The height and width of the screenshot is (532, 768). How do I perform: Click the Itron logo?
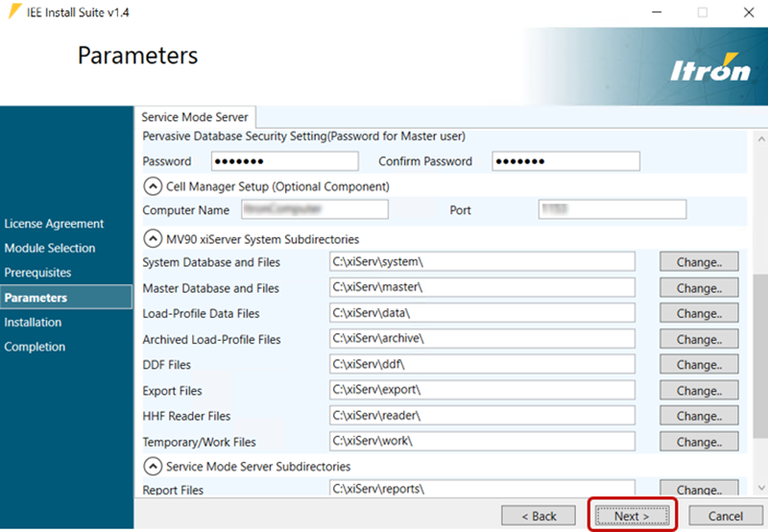click(x=709, y=67)
